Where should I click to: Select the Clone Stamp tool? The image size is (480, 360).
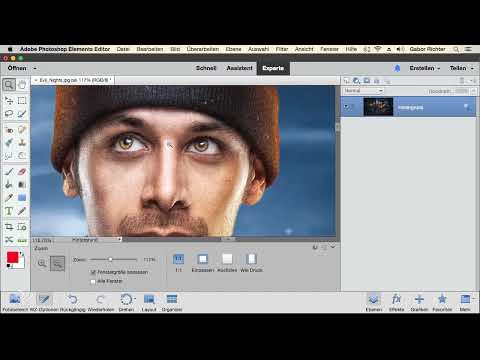pos(22,143)
